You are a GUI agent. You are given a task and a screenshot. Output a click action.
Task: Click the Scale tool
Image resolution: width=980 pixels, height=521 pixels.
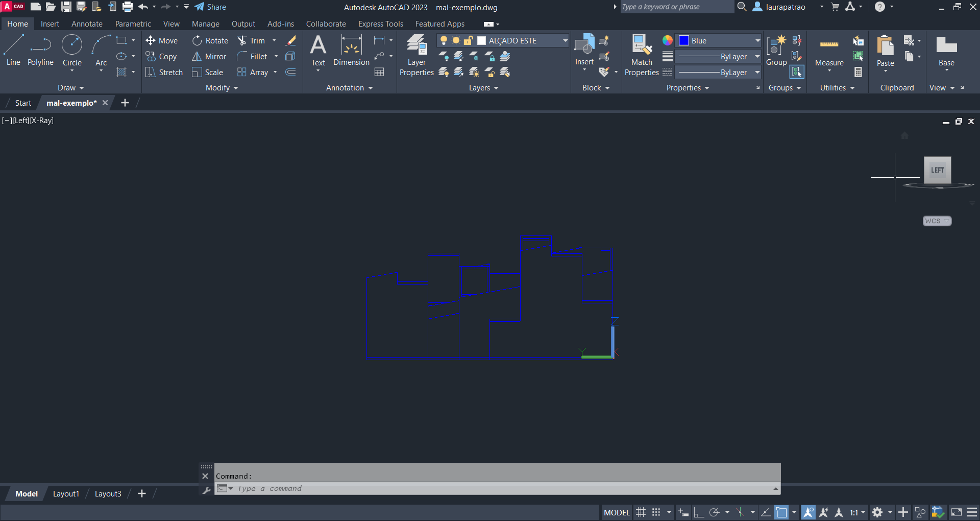click(x=207, y=72)
